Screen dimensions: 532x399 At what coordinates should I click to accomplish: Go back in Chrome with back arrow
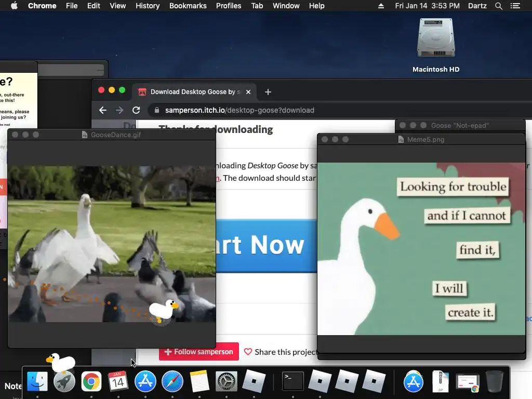[102, 110]
